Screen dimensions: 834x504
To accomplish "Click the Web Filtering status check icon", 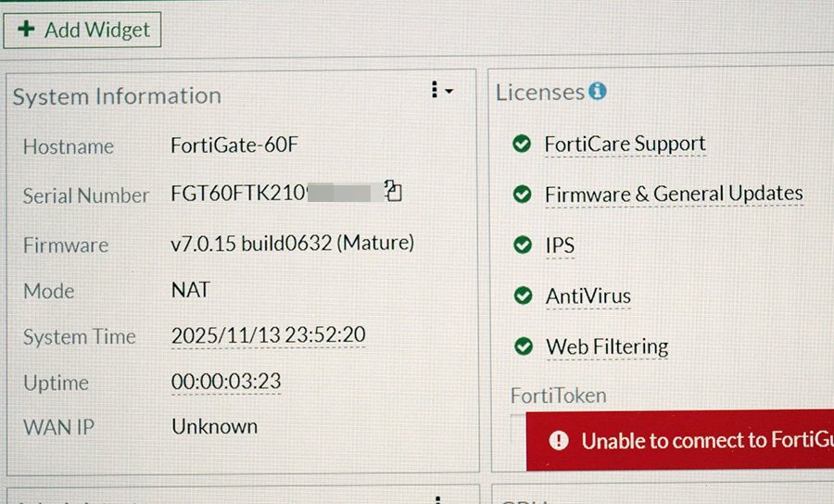I will [524, 346].
